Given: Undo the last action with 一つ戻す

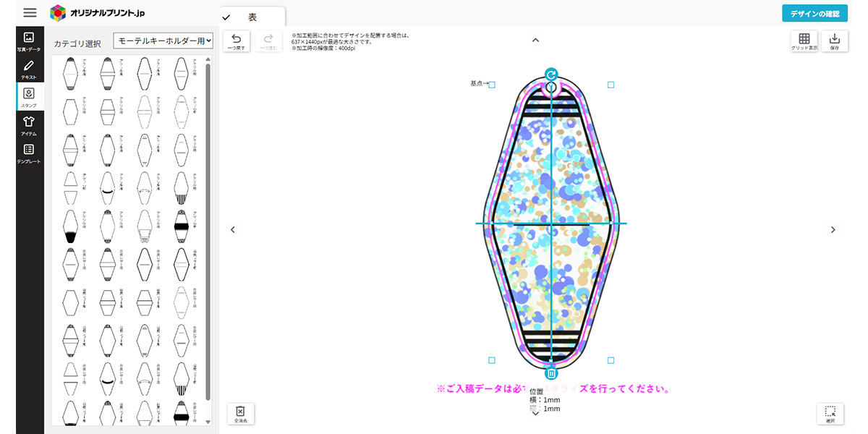Looking at the screenshot, I should click(x=236, y=41).
